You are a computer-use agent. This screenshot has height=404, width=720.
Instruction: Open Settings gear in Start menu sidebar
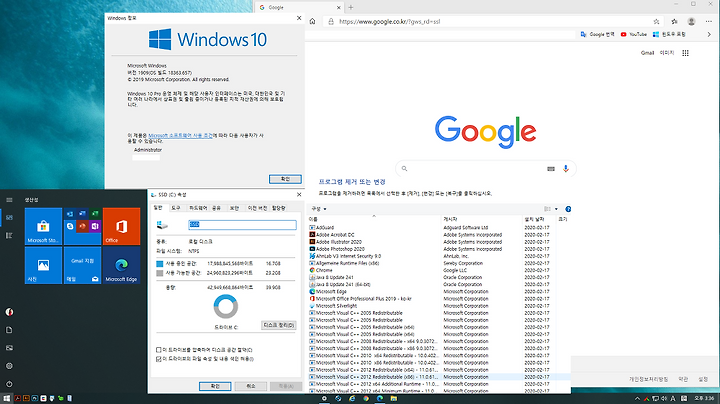[x=9, y=366]
